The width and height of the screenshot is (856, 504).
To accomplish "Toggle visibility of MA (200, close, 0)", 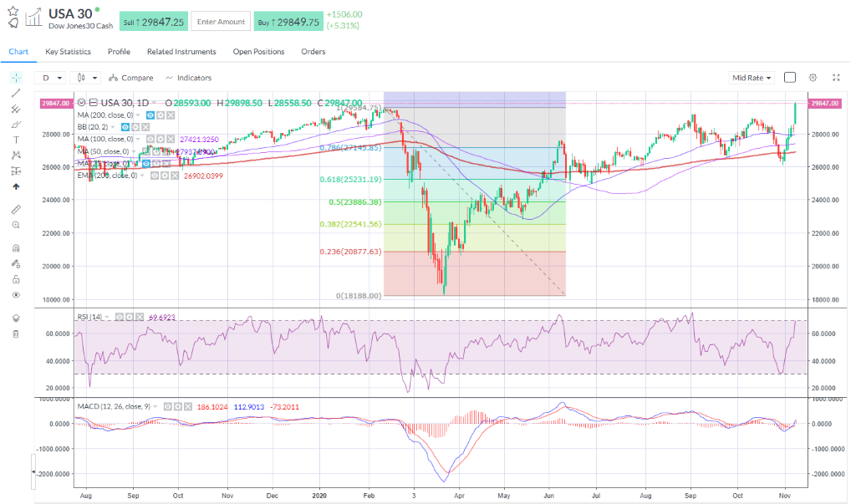I will pyautogui.click(x=150, y=114).
